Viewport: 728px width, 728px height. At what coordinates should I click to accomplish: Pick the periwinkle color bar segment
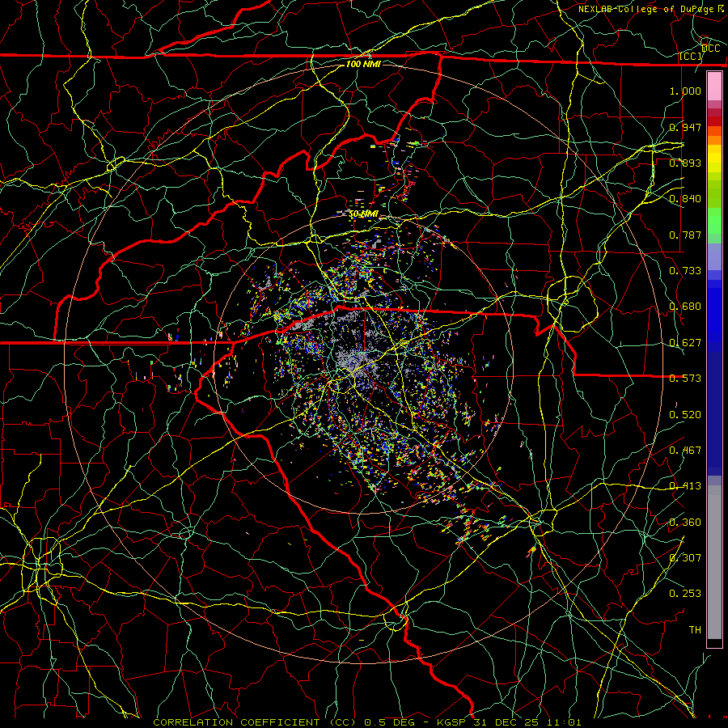pyautogui.click(x=714, y=257)
